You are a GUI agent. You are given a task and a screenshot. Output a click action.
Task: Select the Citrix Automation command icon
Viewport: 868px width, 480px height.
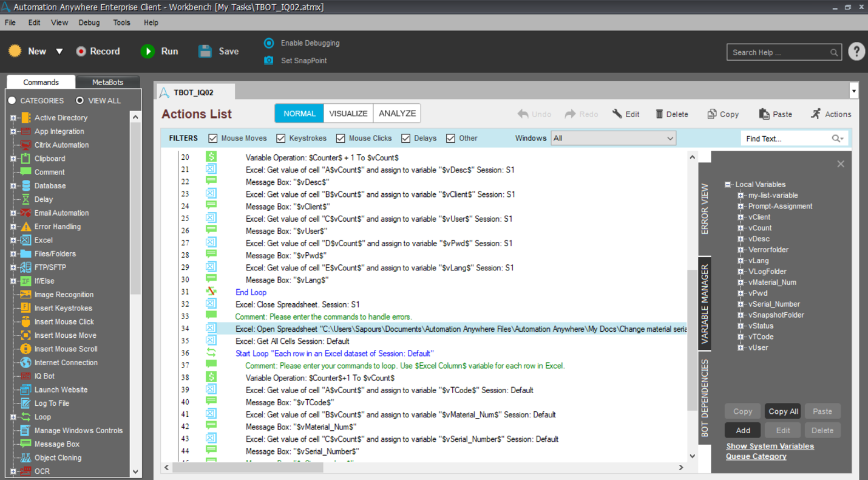(25, 145)
